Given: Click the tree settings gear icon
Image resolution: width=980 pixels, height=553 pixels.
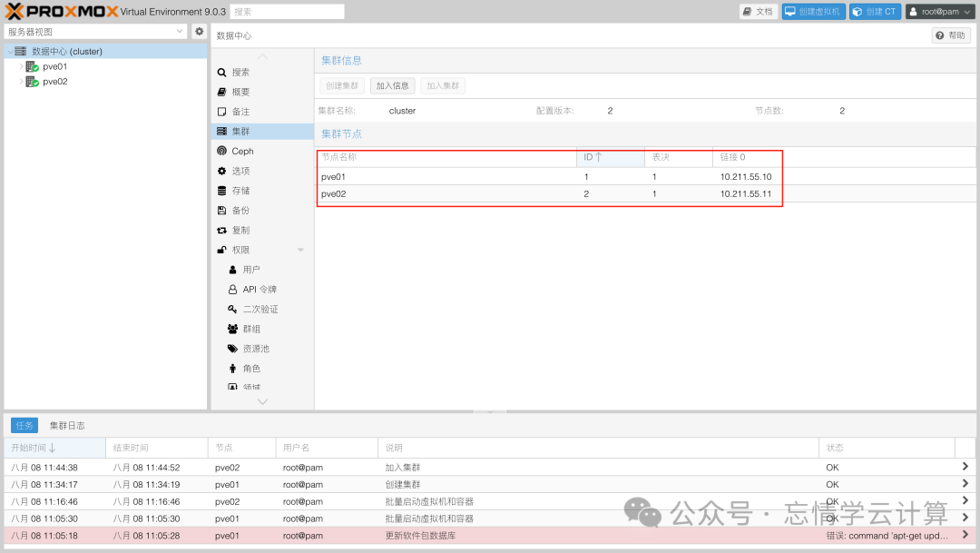Looking at the screenshot, I should click(200, 31).
